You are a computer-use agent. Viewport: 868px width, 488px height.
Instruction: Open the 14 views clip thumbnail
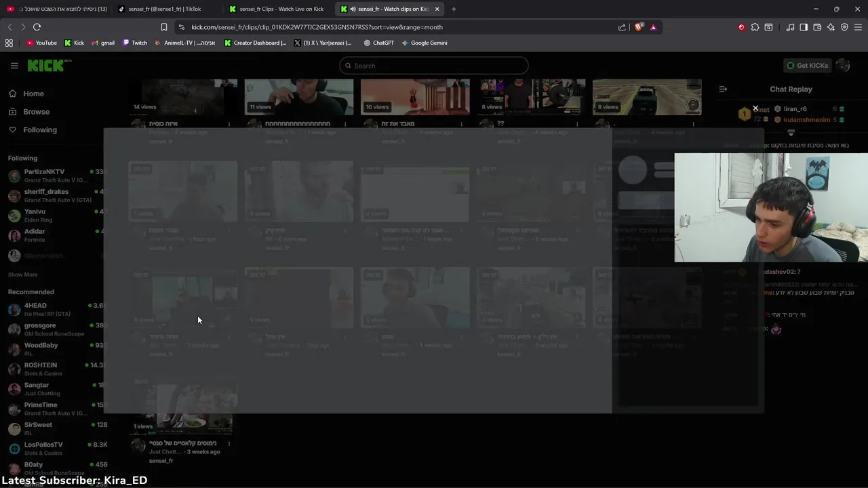(182, 97)
